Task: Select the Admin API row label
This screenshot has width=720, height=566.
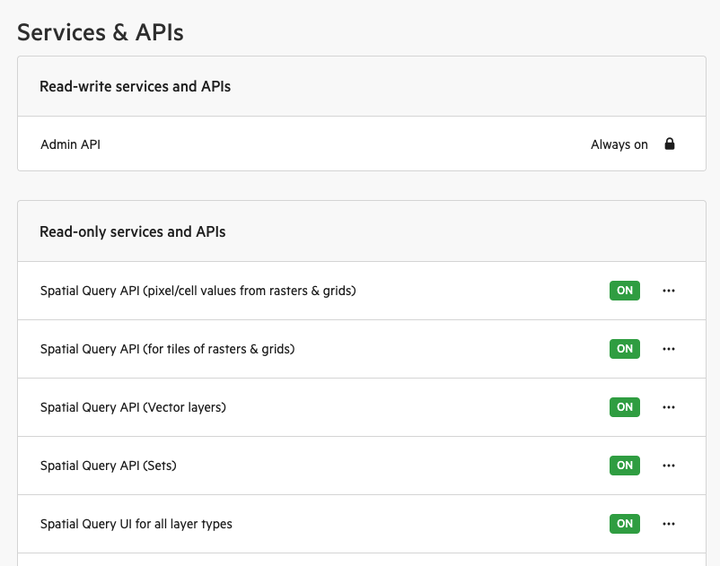Action: (x=70, y=145)
